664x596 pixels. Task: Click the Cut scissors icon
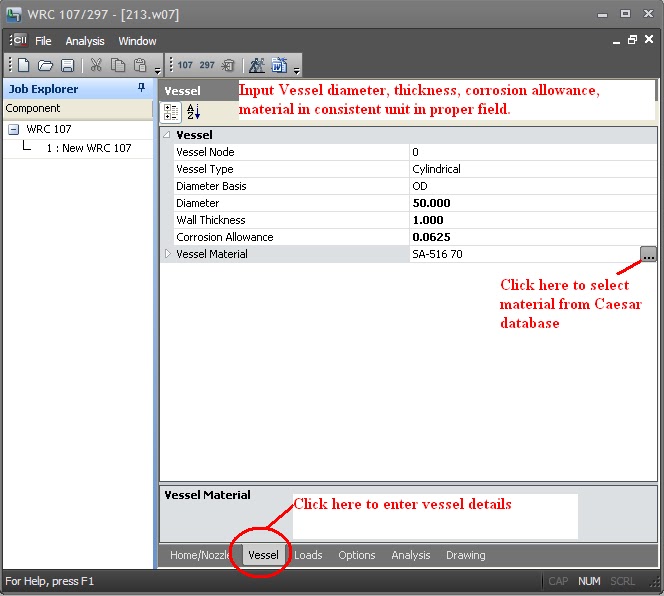96,65
